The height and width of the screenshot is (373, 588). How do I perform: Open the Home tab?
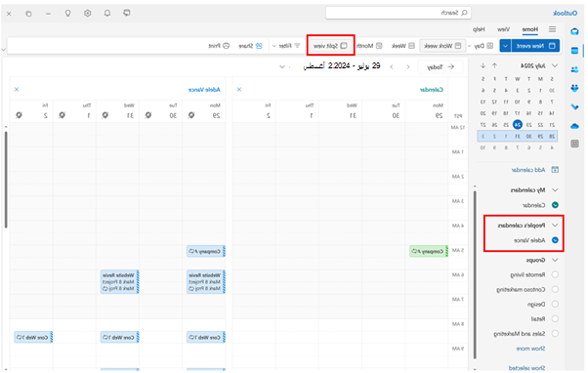point(529,29)
